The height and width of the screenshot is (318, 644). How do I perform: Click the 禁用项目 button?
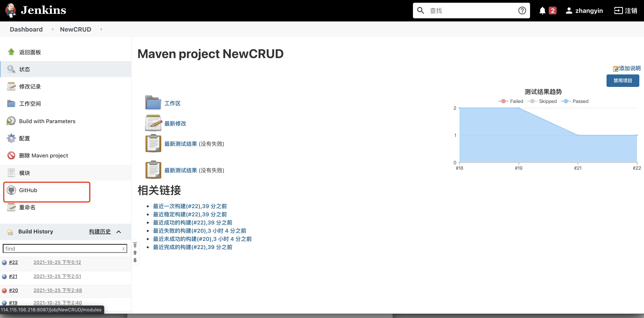[x=623, y=81]
